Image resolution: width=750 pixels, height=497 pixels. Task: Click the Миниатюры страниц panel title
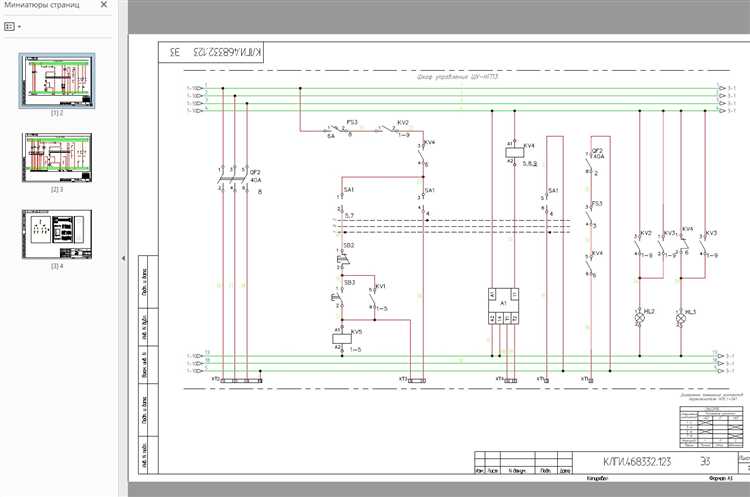pyautogui.click(x=42, y=5)
